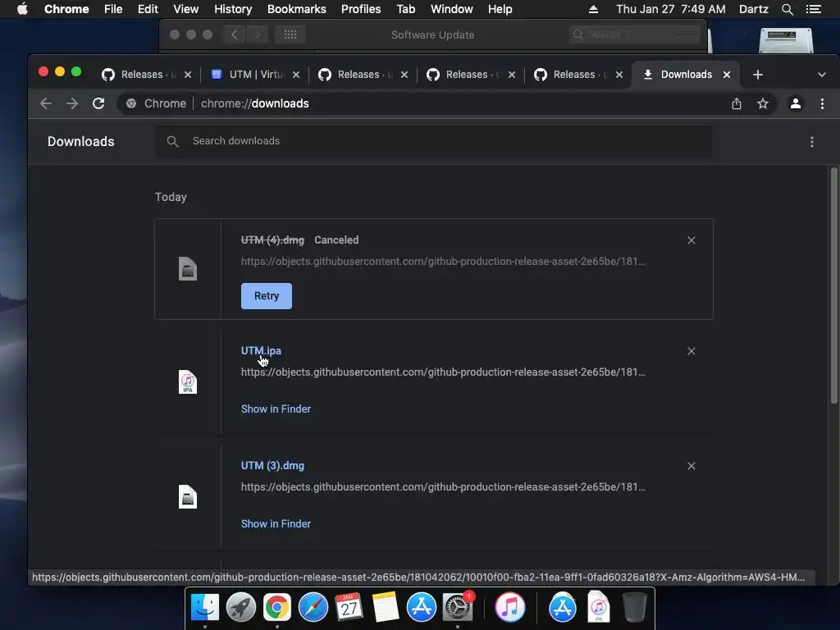The width and height of the screenshot is (840, 630).
Task: Click the menu bar date and time
Action: pos(671,9)
